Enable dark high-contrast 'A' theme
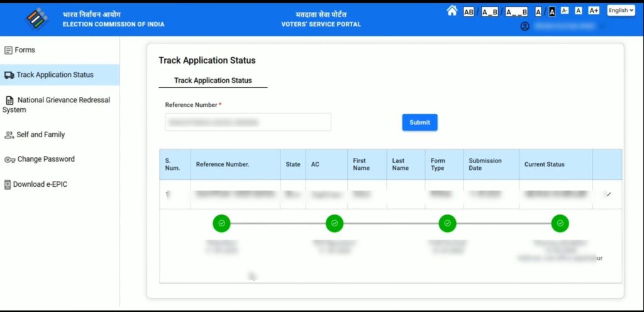 pos(552,11)
